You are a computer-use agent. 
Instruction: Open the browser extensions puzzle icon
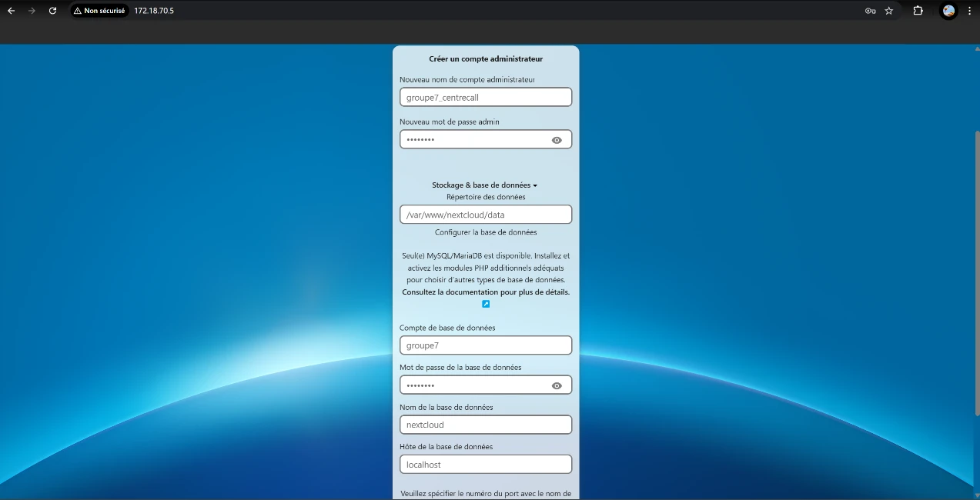[918, 11]
